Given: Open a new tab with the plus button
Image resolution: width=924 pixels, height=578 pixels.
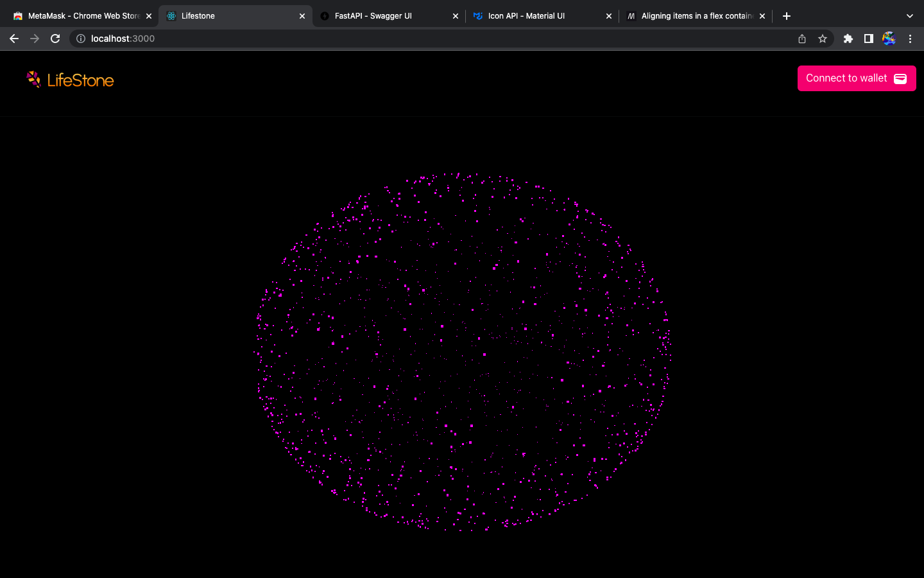Looking at the screenshot, I should point(787,16).
